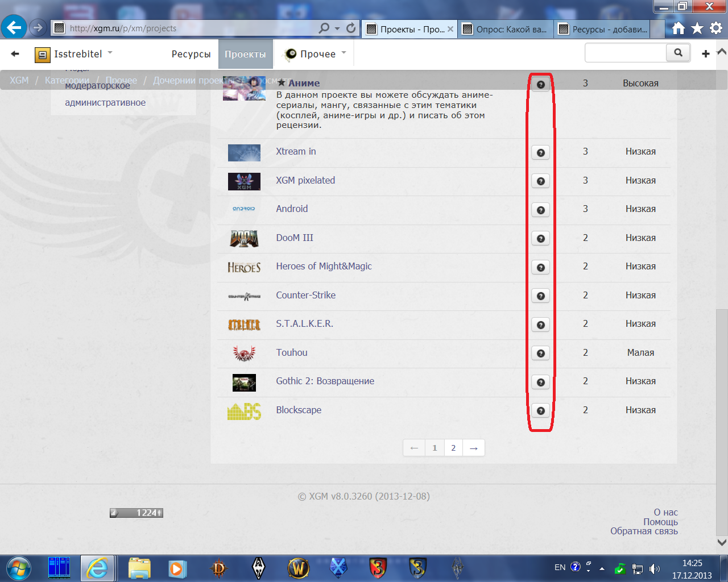Click the question mark icon for Xtream in
This screenshot has height=582, width=728.
click(x=540, y=152)
